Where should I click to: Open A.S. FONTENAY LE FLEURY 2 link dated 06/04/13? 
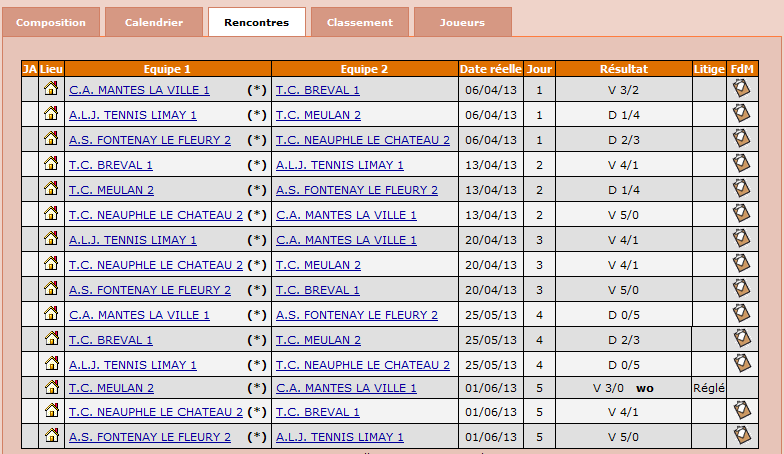coord(150,140)
